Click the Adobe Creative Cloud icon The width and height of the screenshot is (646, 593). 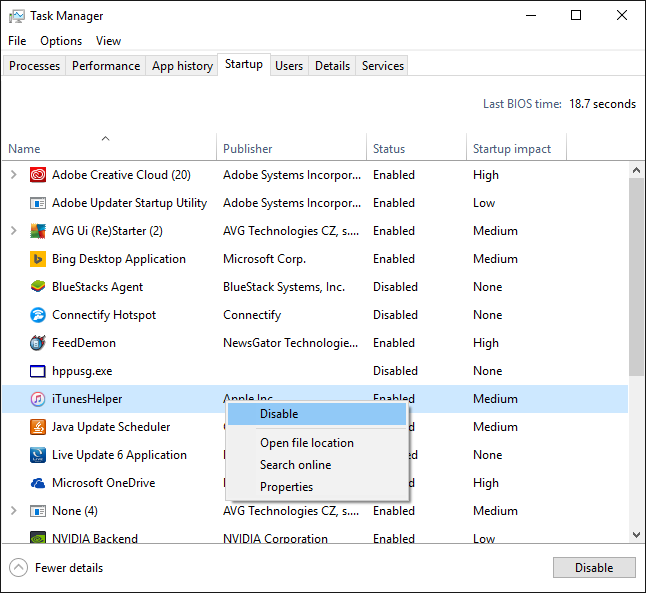pos(38,175)
